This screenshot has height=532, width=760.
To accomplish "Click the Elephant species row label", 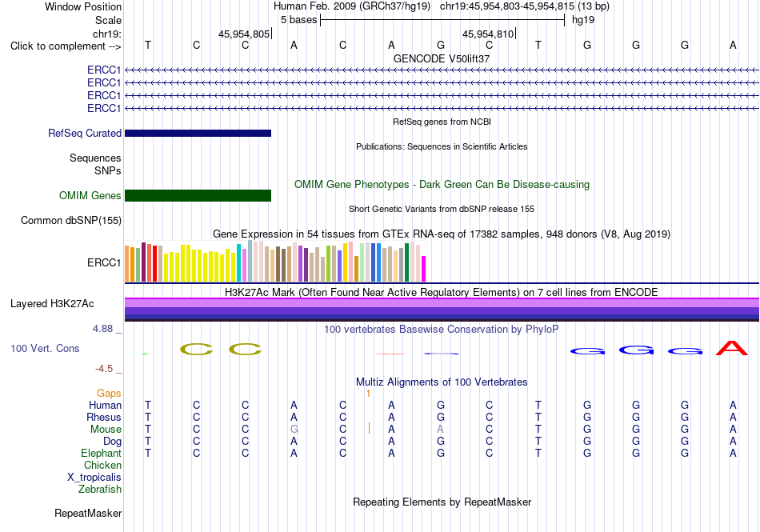I will point(101,453).
